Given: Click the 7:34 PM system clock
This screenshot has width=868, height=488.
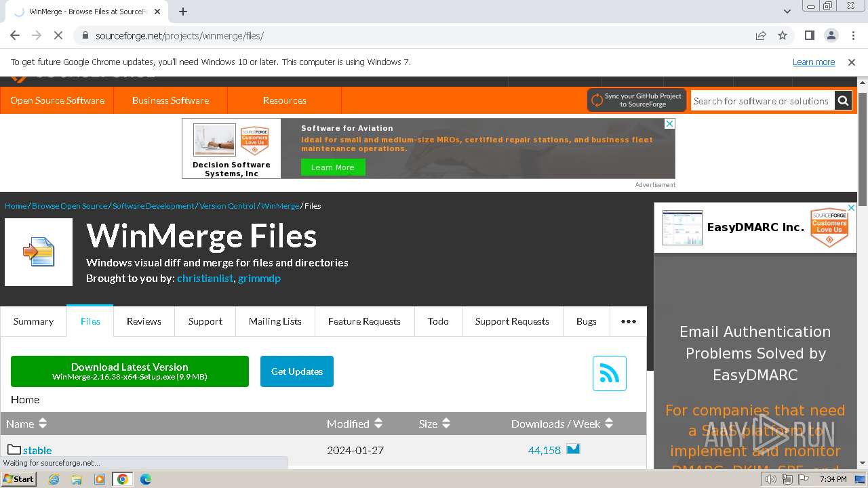Looking at the screenshot, I should [833, 479].
